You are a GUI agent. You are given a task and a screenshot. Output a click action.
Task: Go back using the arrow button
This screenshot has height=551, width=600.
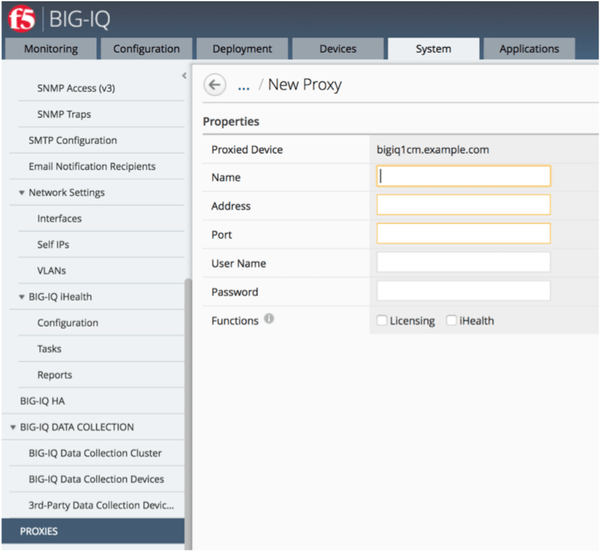(215, 84)
